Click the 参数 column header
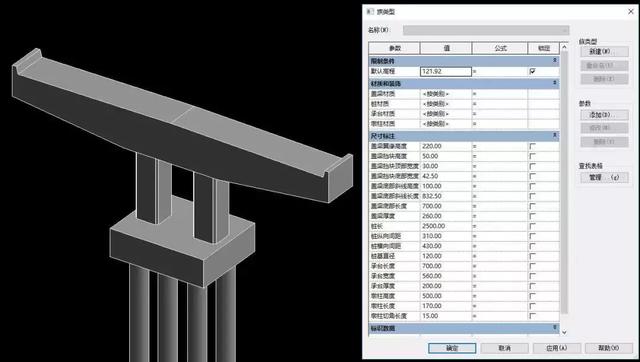Image resolution: width=640 pixels, height=362 pixels. tap(394, 48)
